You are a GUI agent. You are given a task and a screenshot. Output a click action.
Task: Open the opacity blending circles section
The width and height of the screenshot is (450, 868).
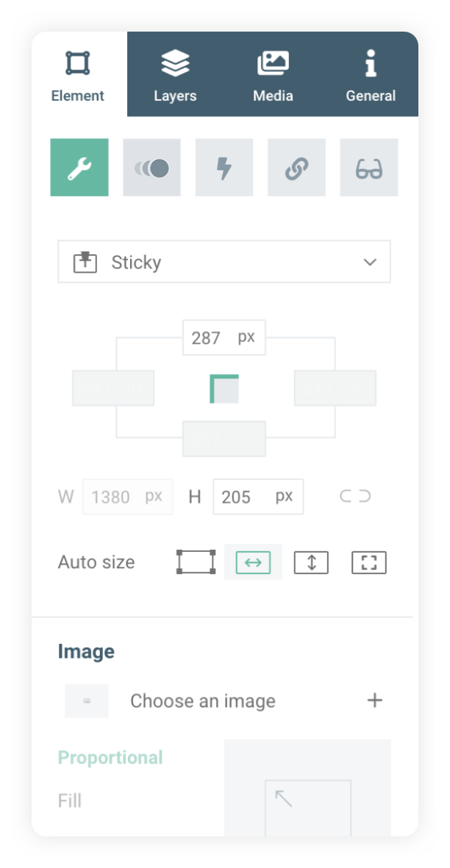pyautogui.click(x=151, y=168)
